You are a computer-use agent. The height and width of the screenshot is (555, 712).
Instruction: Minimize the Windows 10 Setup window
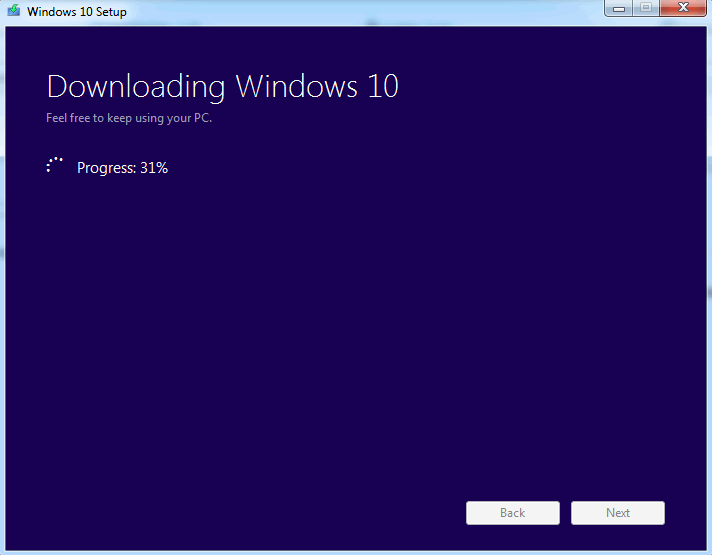tap(618, 8)
